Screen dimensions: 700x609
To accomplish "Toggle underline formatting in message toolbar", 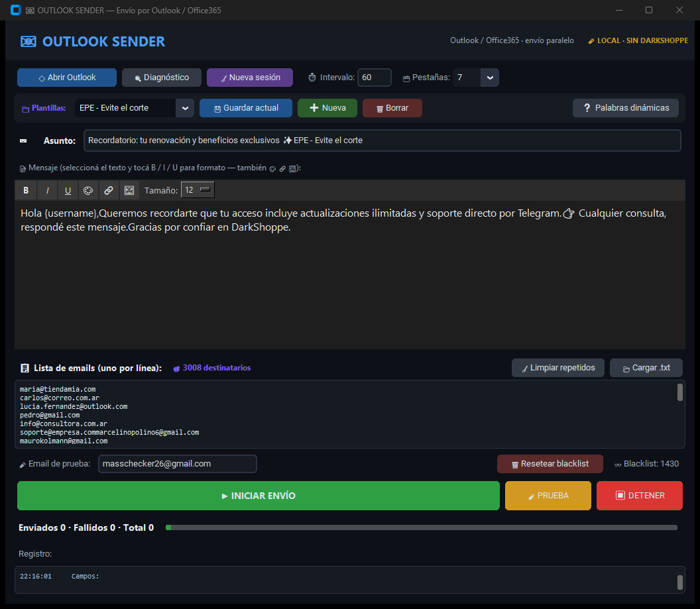I will tap(68, 190).
